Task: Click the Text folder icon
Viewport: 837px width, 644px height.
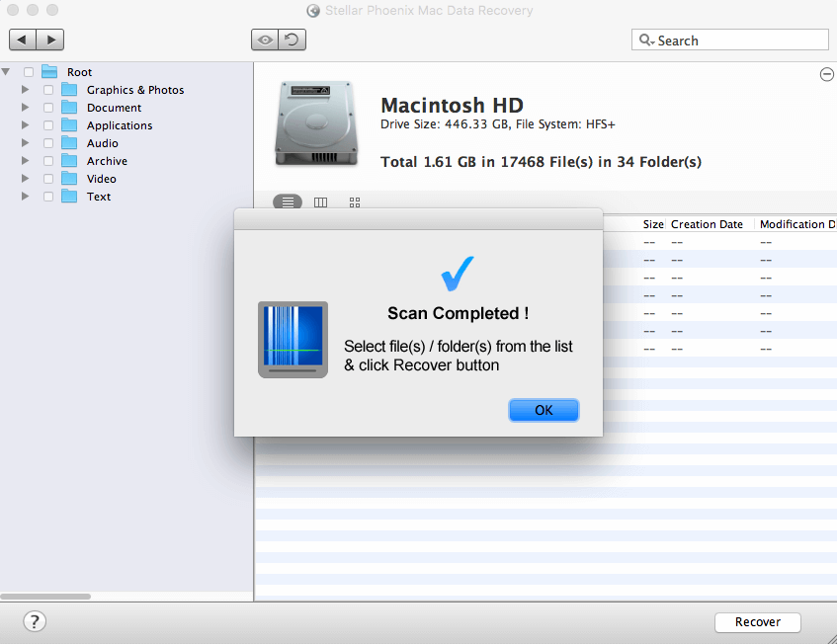Action: tap(69, 197)
